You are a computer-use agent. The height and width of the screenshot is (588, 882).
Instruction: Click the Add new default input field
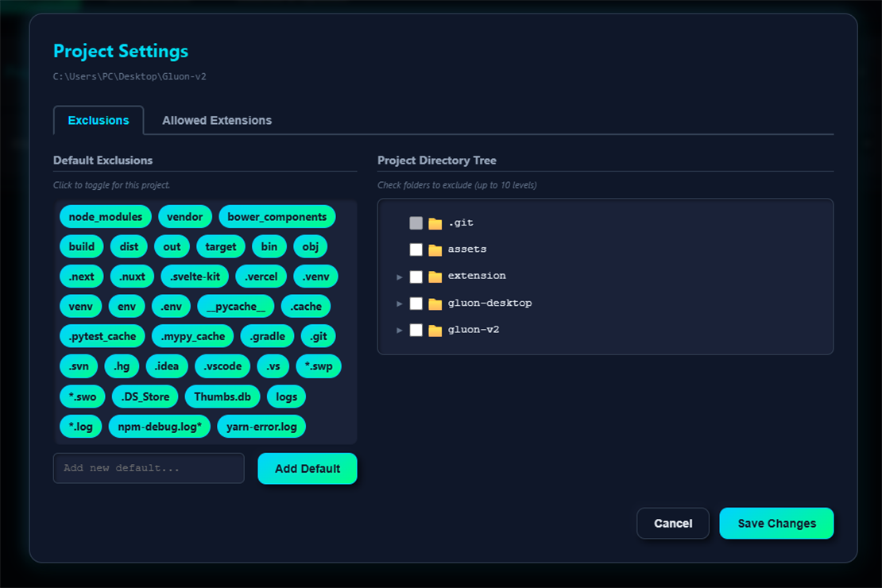click(149, 468)
